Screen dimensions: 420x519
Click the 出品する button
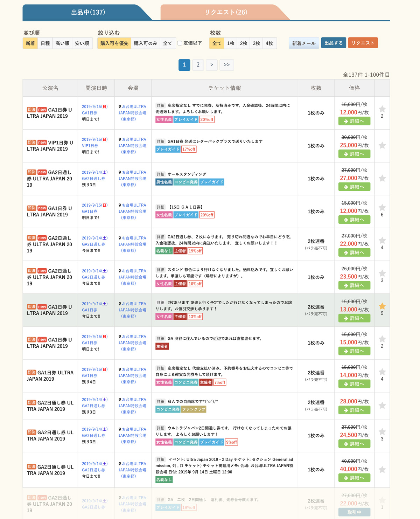[334, 43]
